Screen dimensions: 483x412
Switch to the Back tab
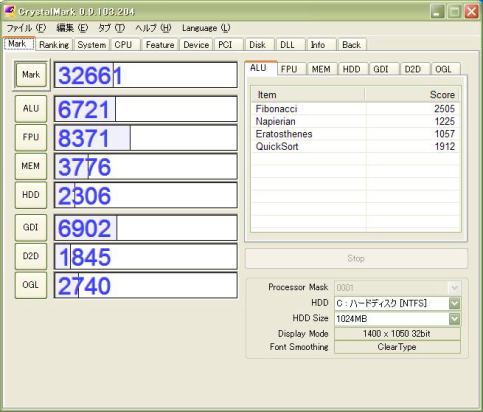click(x=352, y=45)
